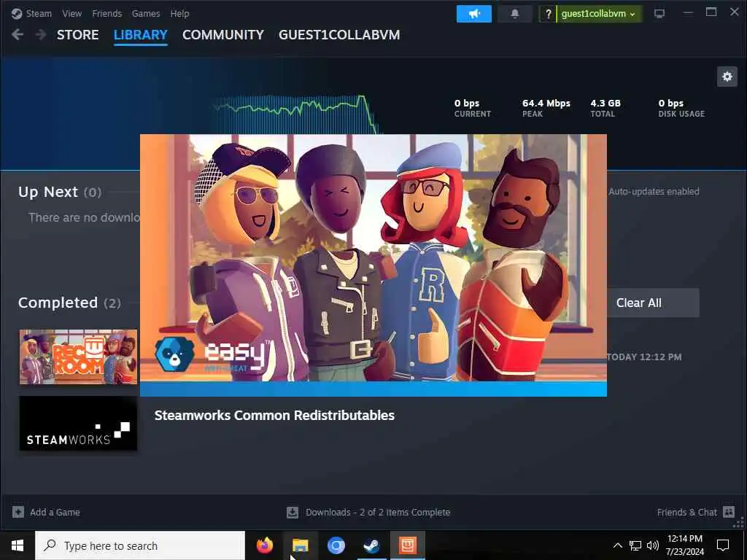Open the blue circular browser taskbar icon

pos(336,545)
